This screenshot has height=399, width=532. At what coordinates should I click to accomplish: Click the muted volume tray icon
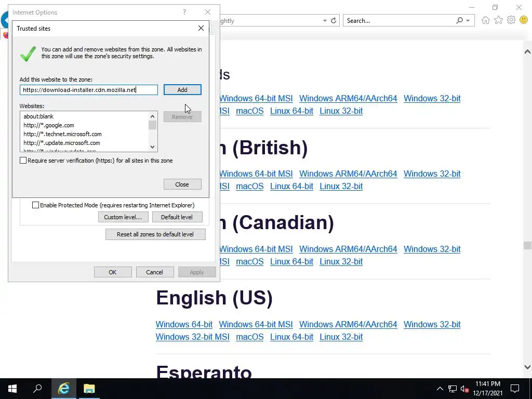(x=464, y=389)
